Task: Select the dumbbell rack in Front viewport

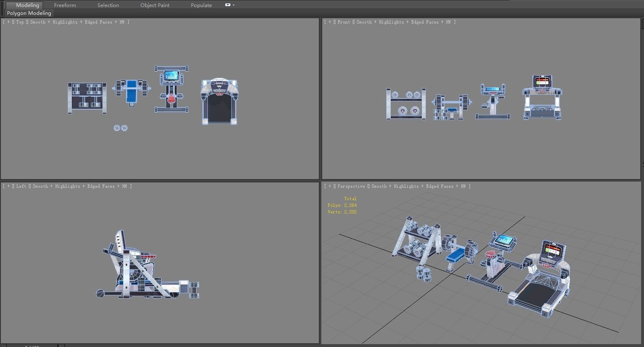Action: click(x=406, y=104)
